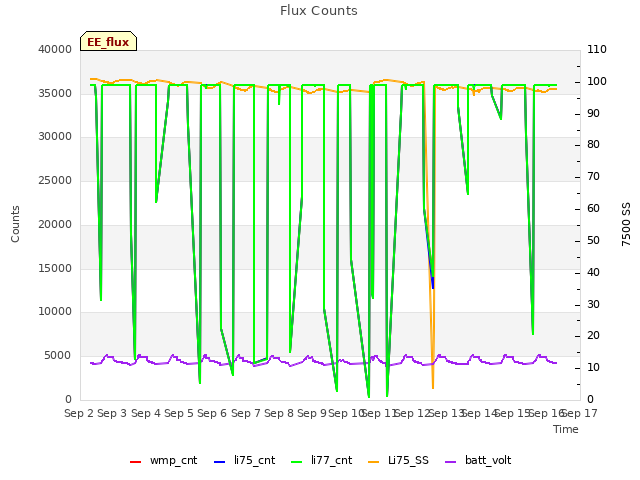
Task: Click the Sep 7 date tick
Action: pos(246,413)
